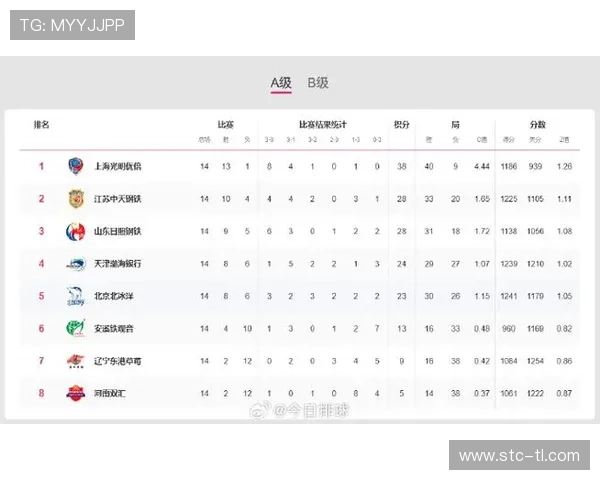
Task: Click the 河南双汇 team logo
Action: [x=76, y=393]
